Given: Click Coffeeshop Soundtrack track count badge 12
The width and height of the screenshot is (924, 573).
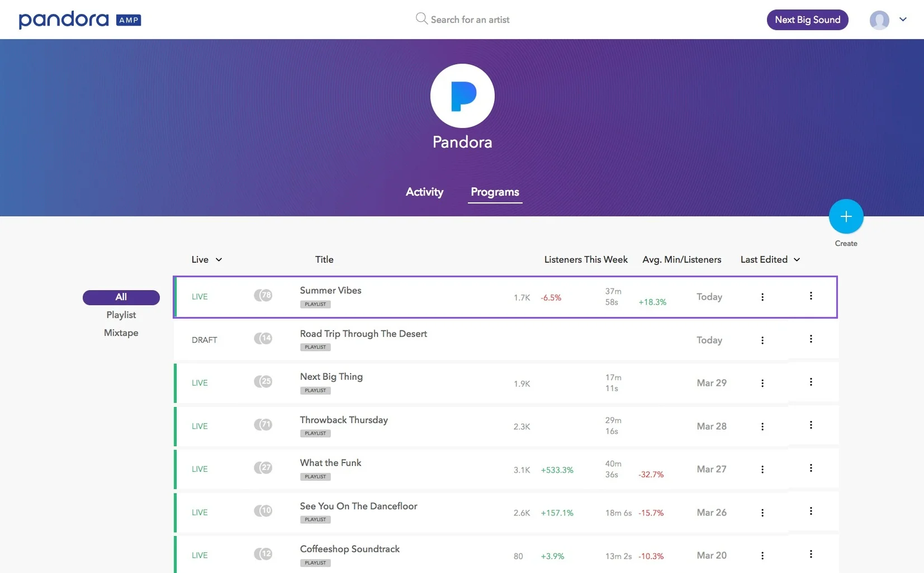Looking at the screenshot, I should (263, 553).
